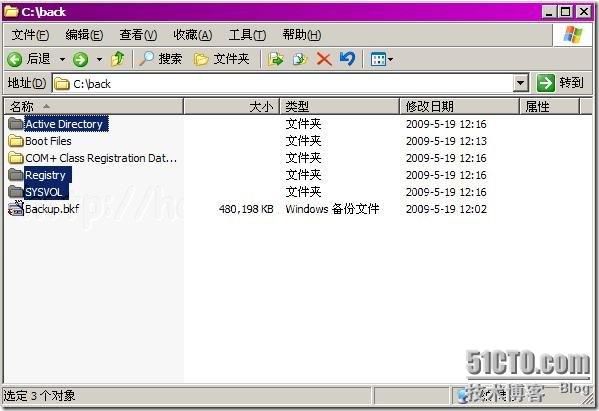Open the Search (搜索) toolbar button
The image size is (599, 411).
pos(160,59)
